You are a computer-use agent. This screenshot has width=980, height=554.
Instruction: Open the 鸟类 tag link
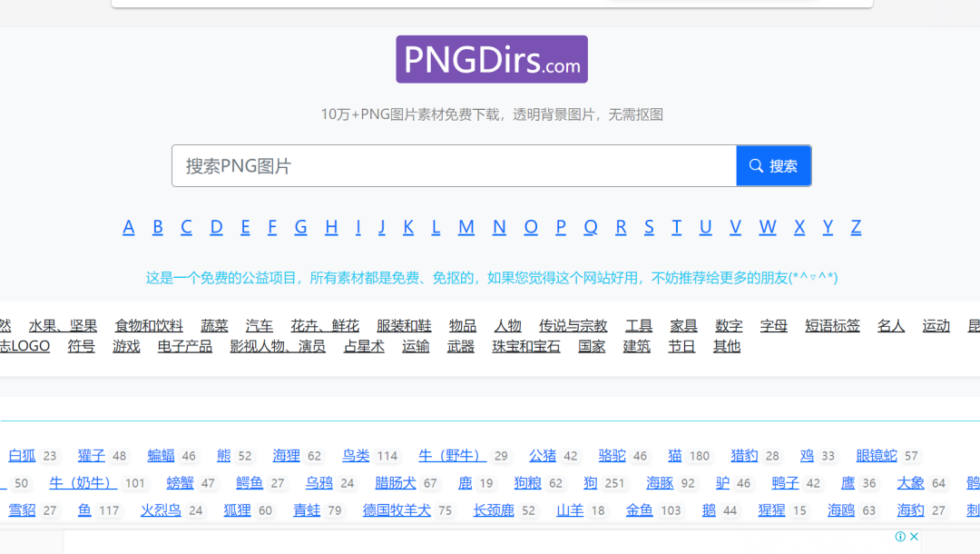pyautogui.click(x=357, y=456)
